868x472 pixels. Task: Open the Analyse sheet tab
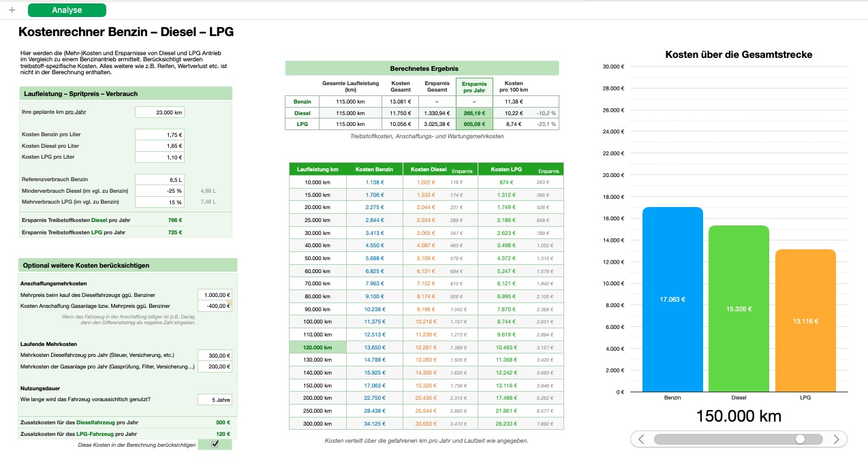coord(67,10)
